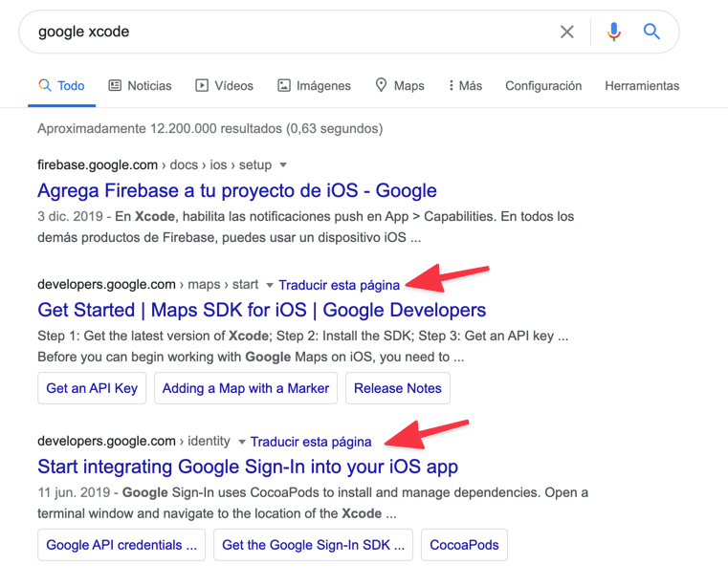Open the Google API credentials sitelink
This screenshot has height=587, width=728.
coord(121,545)
